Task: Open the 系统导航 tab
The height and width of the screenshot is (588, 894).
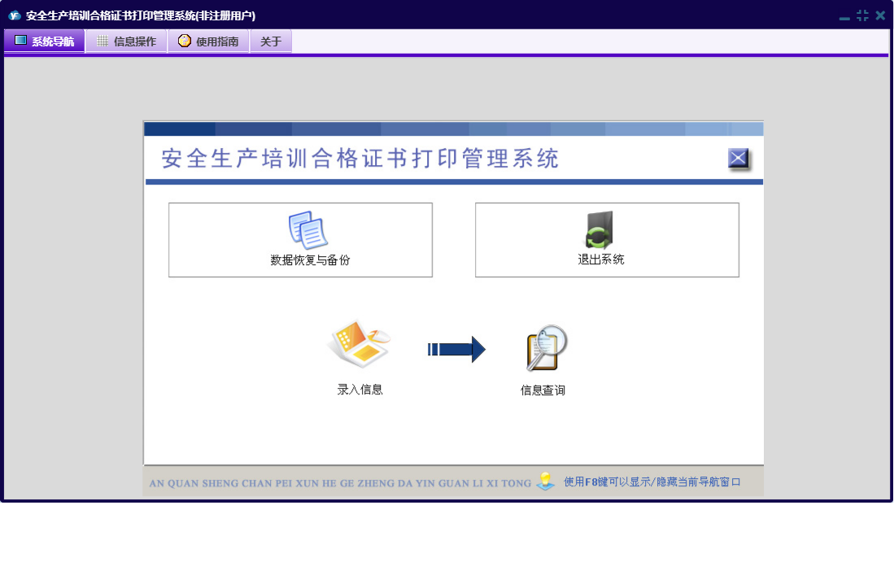Action: pos(45,41)
